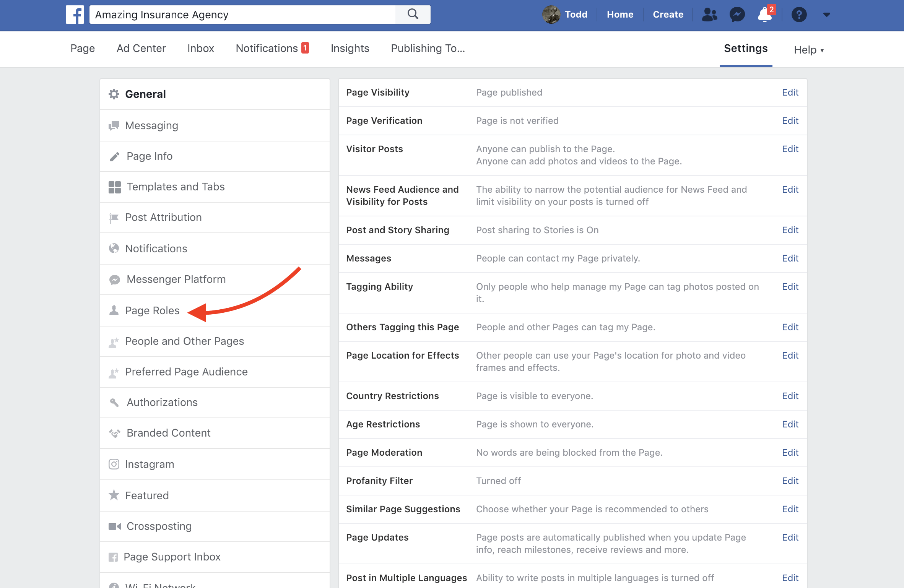The width and height of the screenshot is (904, 588).
Task: Switch to the Insights tab
Action: (350, 48)
